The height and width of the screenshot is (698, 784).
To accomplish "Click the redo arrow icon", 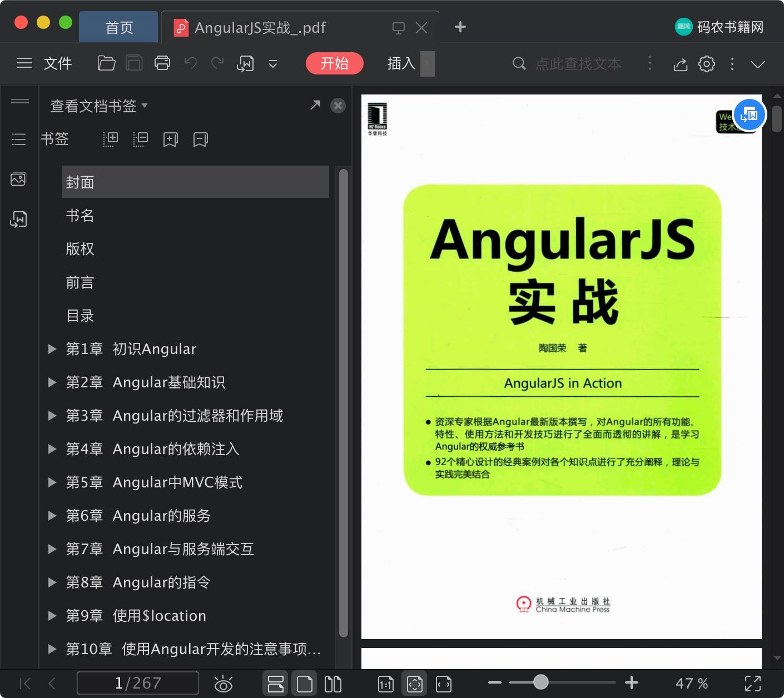I will (217, 63).
